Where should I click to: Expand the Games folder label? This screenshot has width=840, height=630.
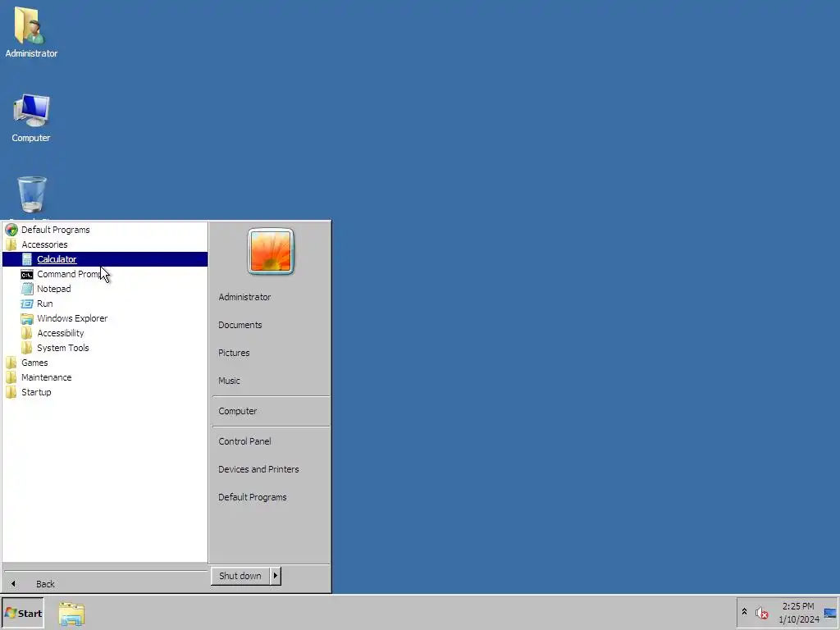[x=34, y=363]
